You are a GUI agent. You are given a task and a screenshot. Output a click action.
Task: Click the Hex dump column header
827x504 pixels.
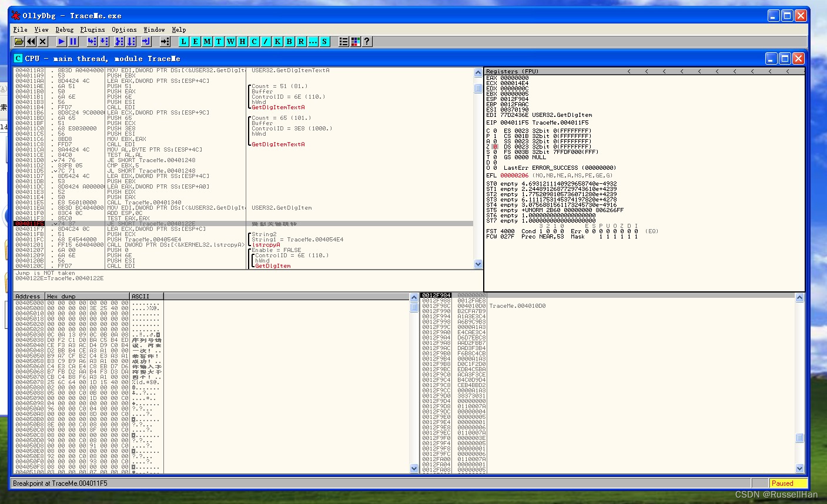click(x=88, y=296)
